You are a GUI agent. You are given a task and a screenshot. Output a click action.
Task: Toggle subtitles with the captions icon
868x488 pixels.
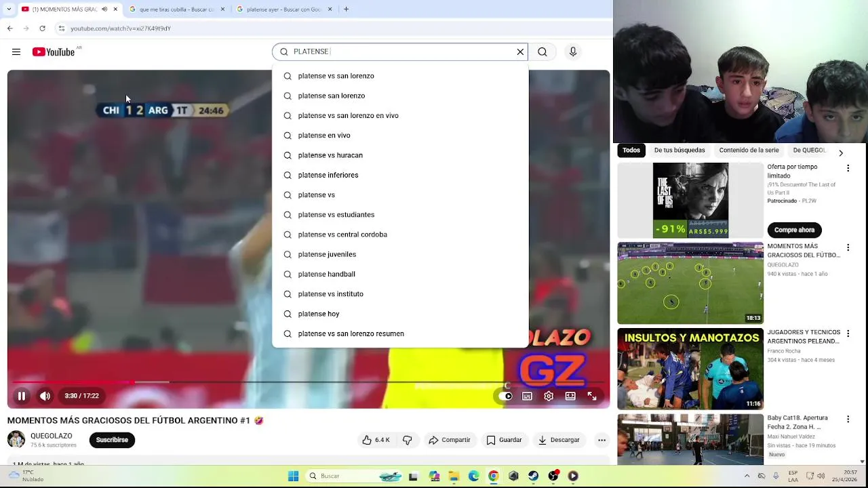click(527, 396)
